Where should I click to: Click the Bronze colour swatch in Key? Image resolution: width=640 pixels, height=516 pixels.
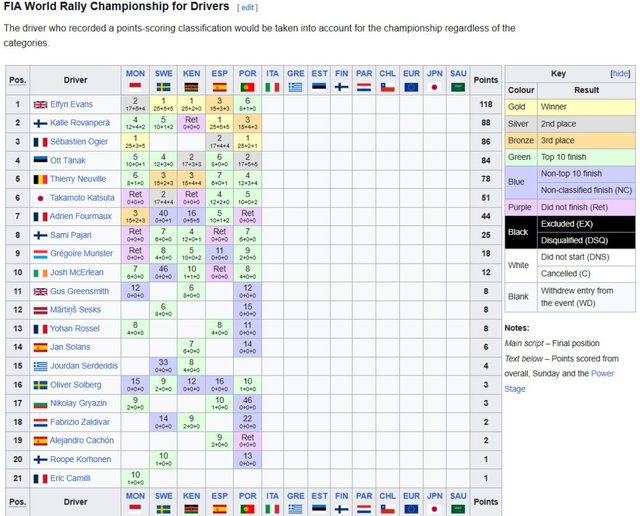pos(521,140)
